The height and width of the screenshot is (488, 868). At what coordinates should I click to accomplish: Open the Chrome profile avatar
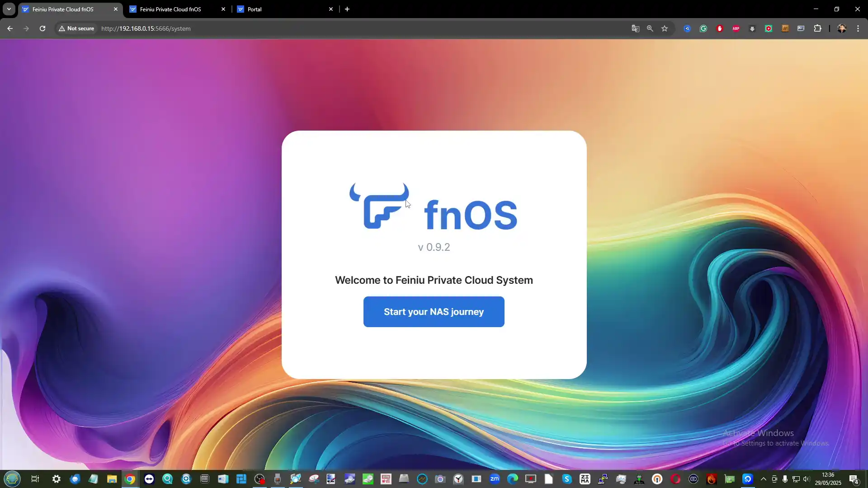tap(842, 28)
